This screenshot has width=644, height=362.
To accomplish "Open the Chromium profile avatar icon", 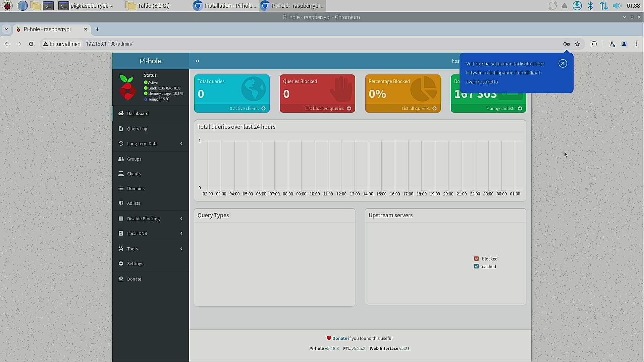I will (624, 44).
